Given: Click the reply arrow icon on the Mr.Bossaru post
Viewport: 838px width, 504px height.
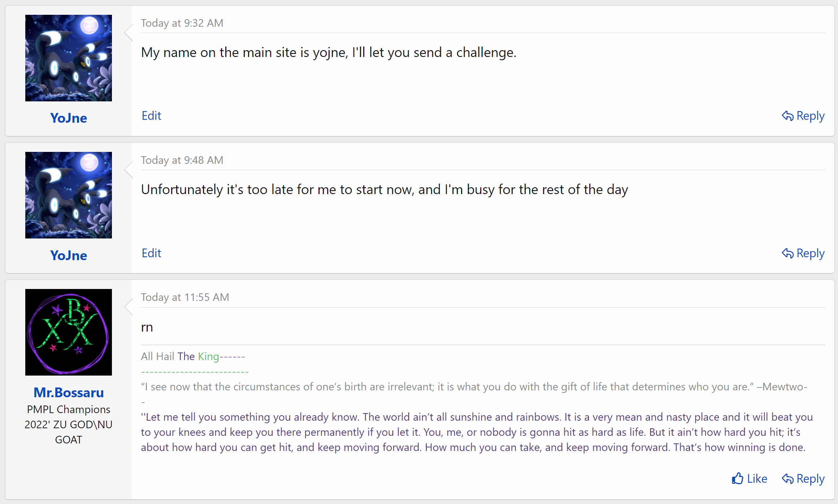Looking at the screenshot, I should (787, 479).
